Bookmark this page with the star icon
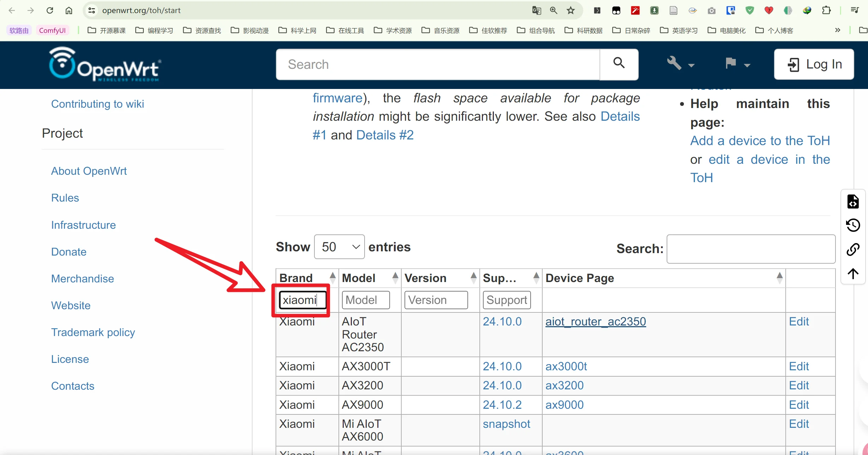 571,10
